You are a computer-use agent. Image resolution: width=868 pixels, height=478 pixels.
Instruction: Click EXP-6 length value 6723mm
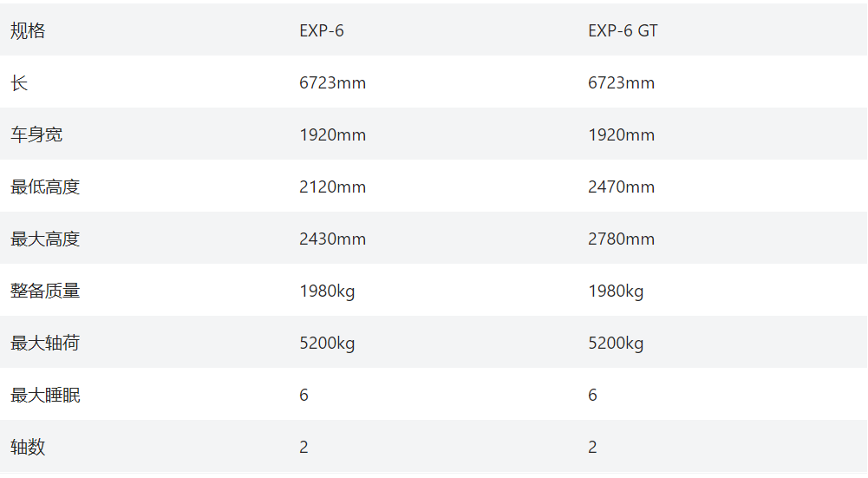pyautogui.click(x=332, y=83)
